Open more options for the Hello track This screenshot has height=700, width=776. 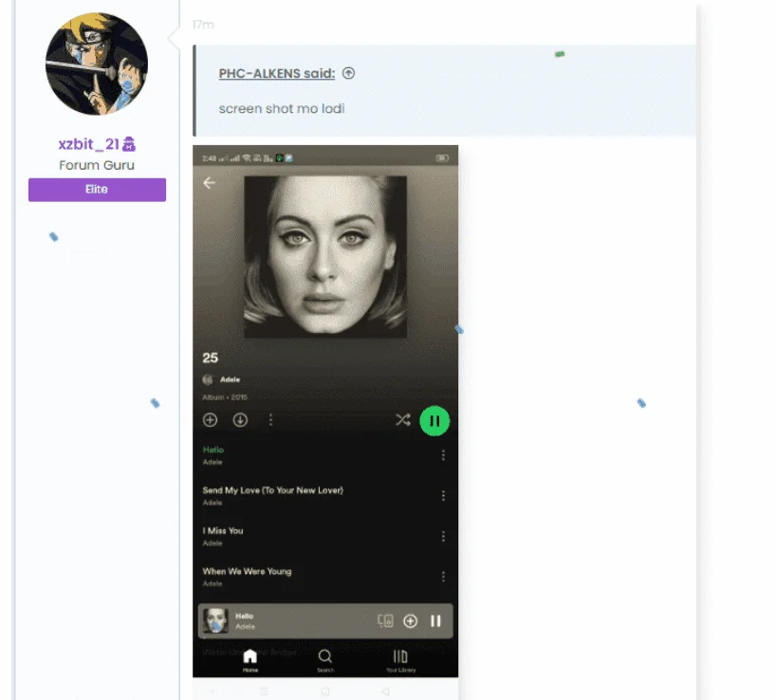[x=443, y=455]
